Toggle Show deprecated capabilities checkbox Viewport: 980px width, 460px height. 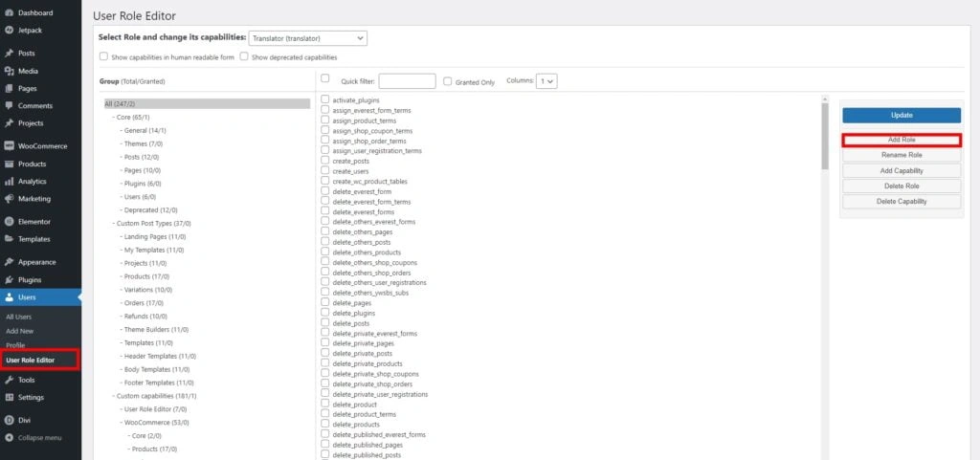pyautogui.click(x=244, y=57)
